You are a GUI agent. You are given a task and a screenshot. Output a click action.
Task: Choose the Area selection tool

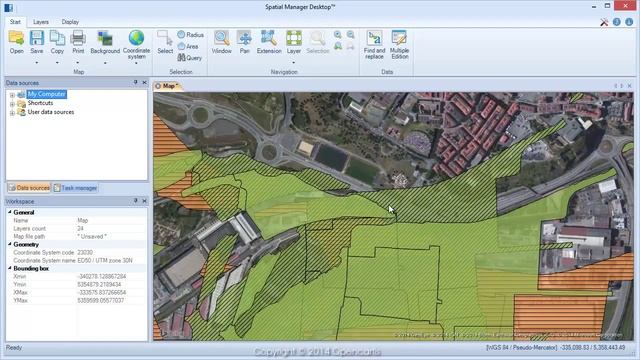coord(188,46)
